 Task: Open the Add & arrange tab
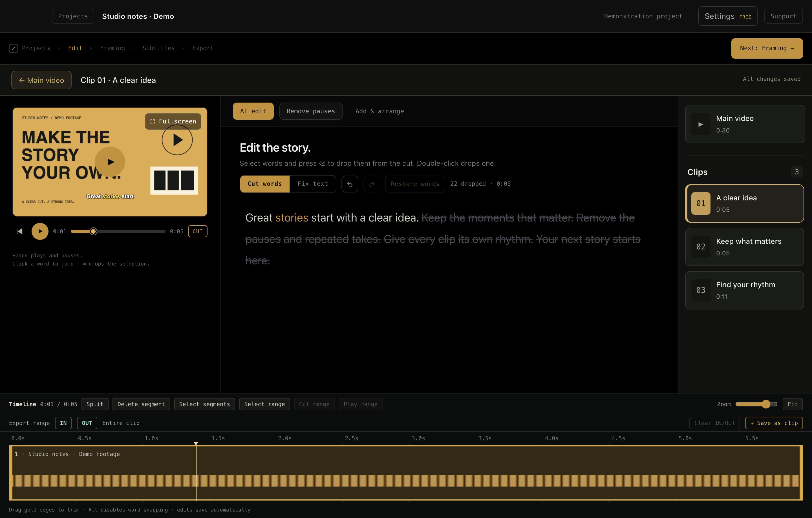[380, 111]
